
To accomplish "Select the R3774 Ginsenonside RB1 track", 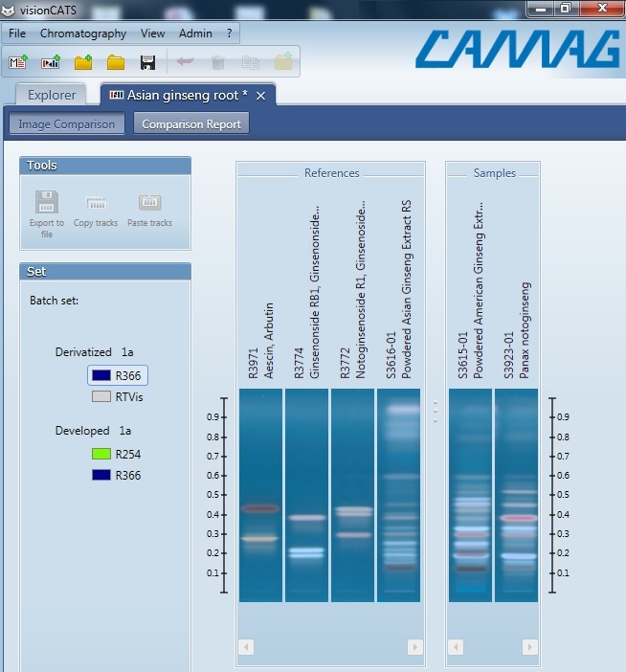I will point(306,495).
